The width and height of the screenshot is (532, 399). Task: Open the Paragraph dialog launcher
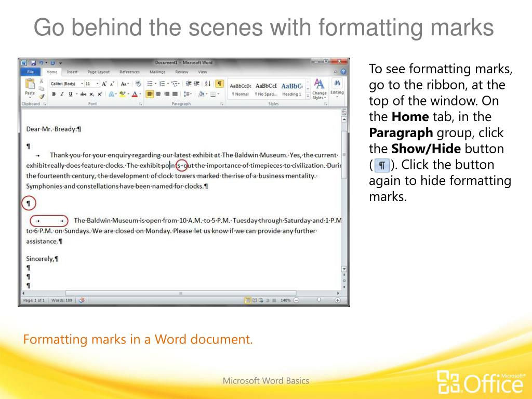222,104
